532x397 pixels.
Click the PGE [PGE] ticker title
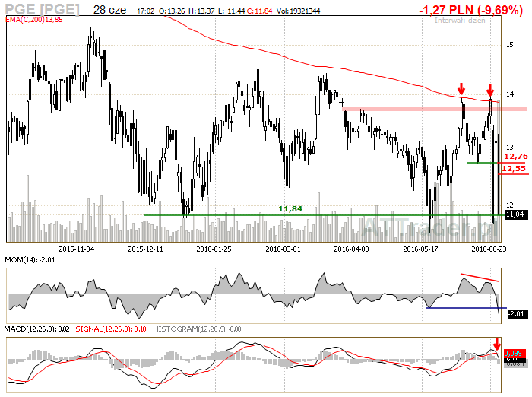coord(42,9)
